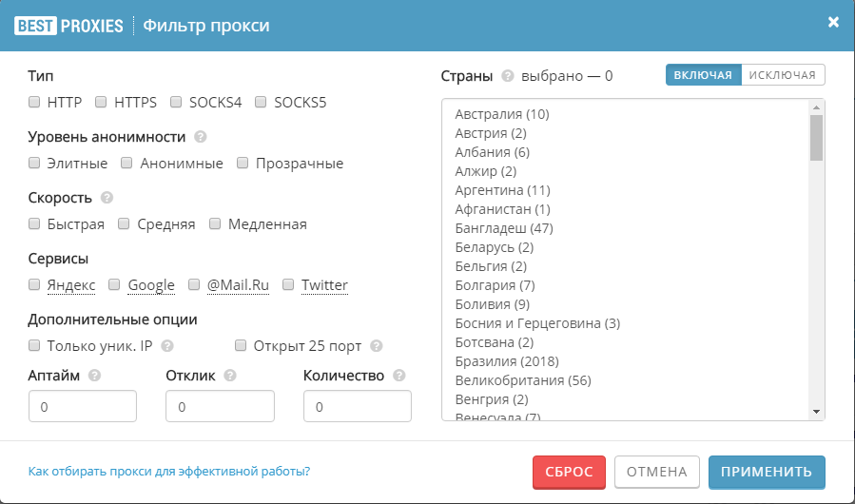Toggle the Twitter service checkbox
855x504 pixels.
click(x=288, y=284)
